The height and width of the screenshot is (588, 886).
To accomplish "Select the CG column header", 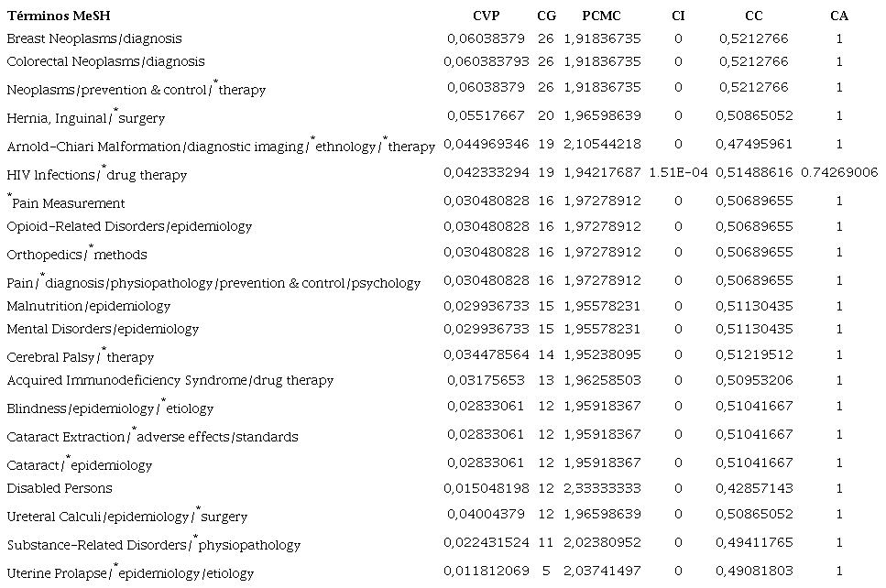I will (546, 16).
